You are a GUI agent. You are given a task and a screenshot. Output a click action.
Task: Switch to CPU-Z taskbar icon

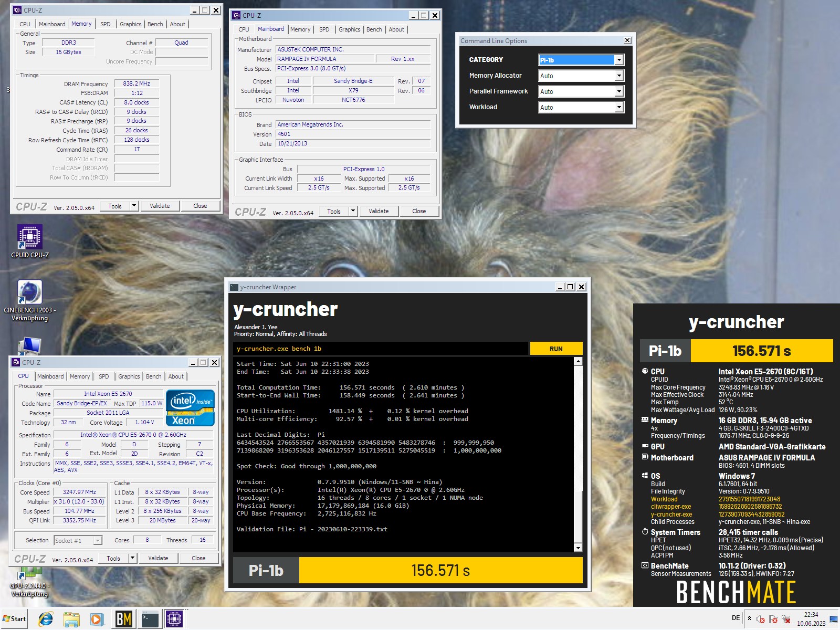click(x=175, y=619)
